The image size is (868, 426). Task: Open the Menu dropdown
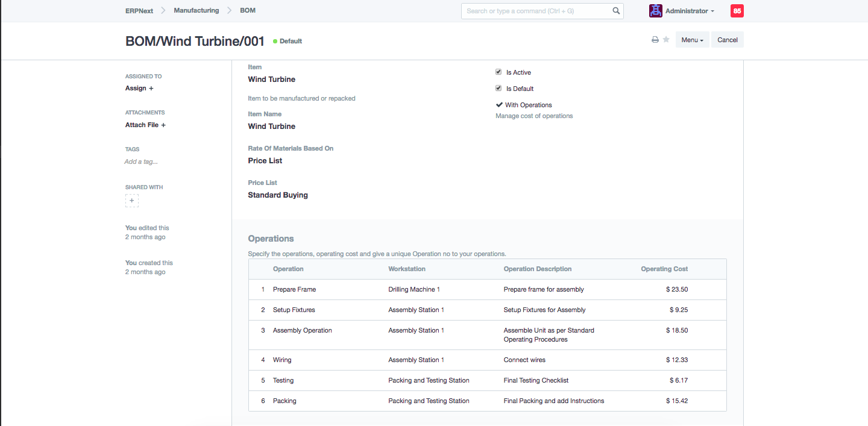[x=692, y=40]
